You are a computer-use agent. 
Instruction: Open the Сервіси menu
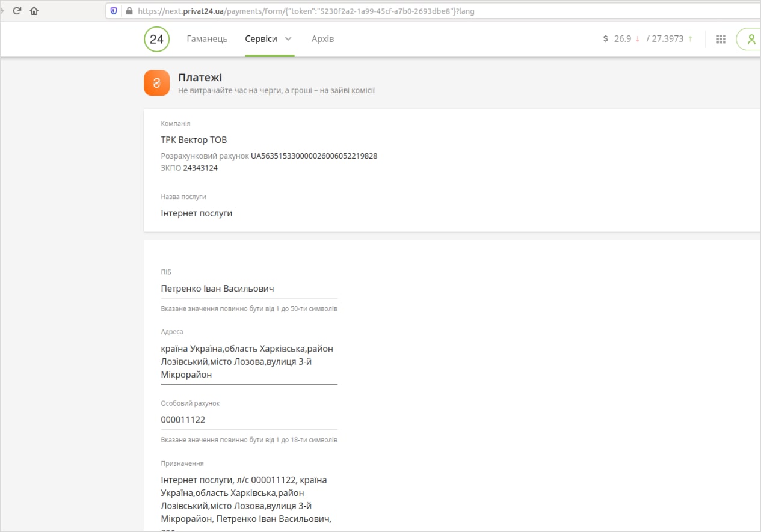pyautogui.click(x=261, y=39)
